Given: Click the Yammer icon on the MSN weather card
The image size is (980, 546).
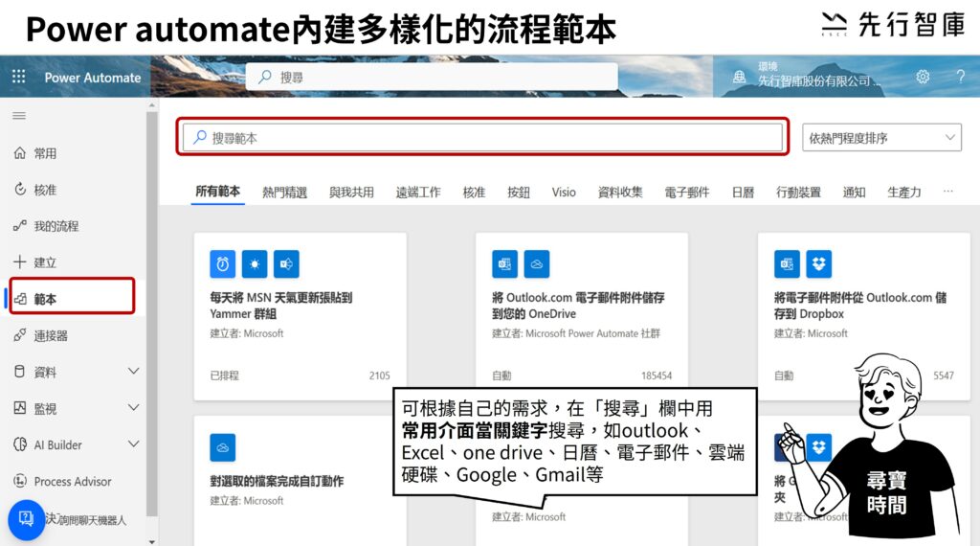Looking at the screenshot, I should (x=286, y=264).
